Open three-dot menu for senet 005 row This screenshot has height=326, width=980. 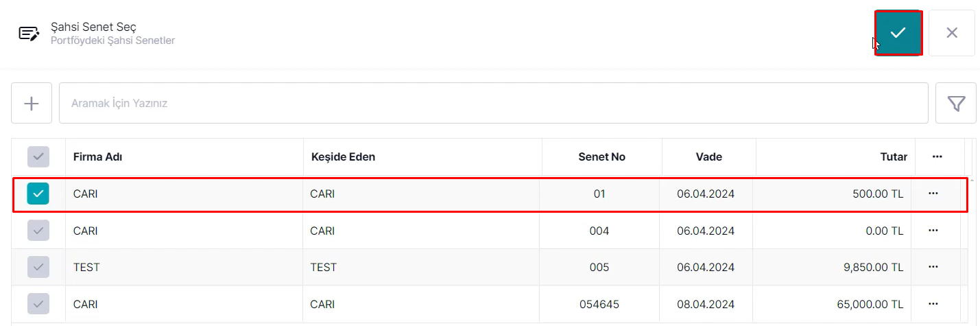coord(933,267)
